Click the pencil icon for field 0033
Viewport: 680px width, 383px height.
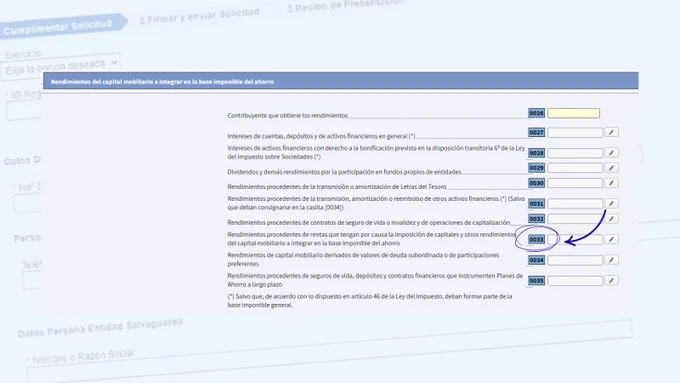click(611, 239)
